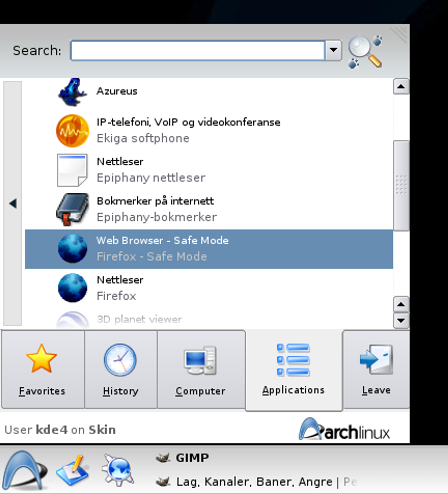Click the Ekiga softphone orange icon

[x=73, y=131]
